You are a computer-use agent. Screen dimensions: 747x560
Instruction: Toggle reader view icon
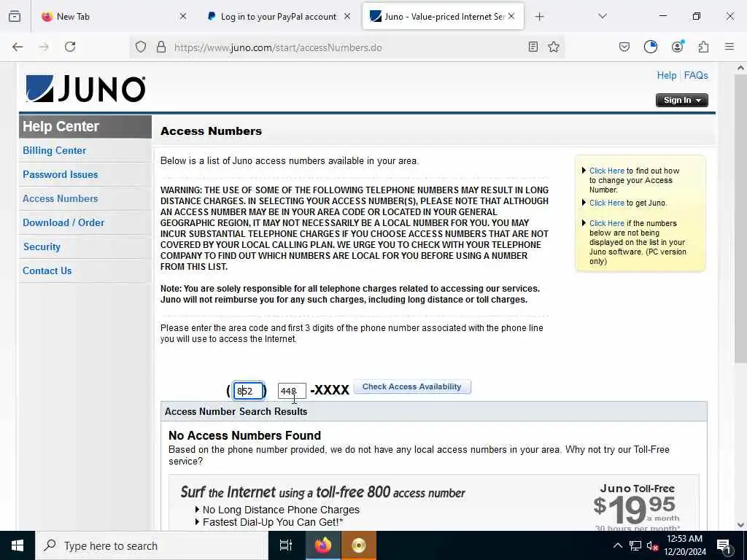click(533, 47)
